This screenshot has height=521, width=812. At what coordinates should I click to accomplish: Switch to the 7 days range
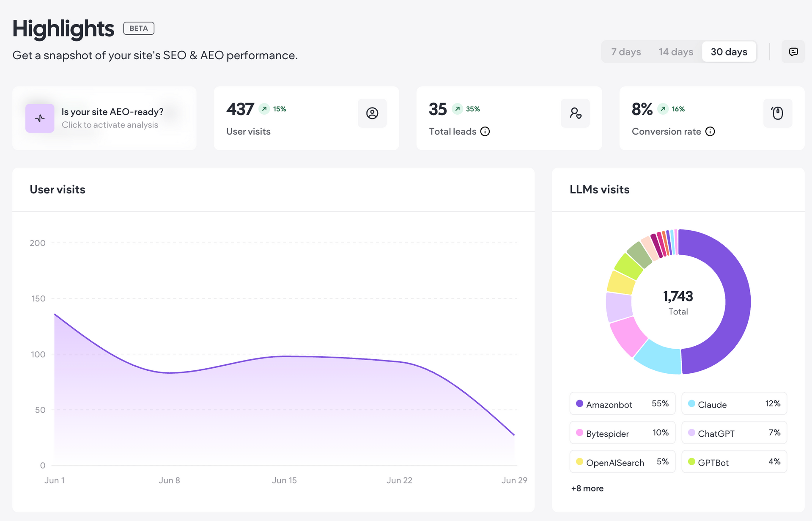[x=626, y=52]
